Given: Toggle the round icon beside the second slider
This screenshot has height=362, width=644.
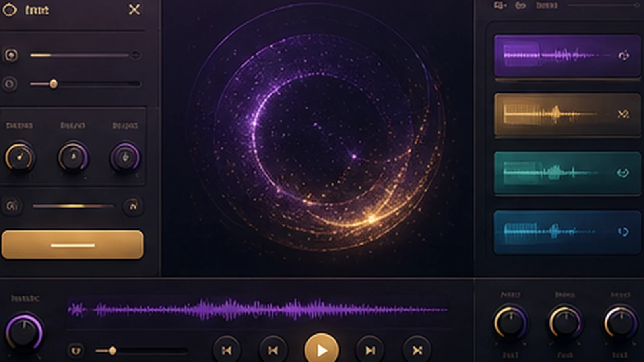Looking at the screenshot, I should pos(10,84).
